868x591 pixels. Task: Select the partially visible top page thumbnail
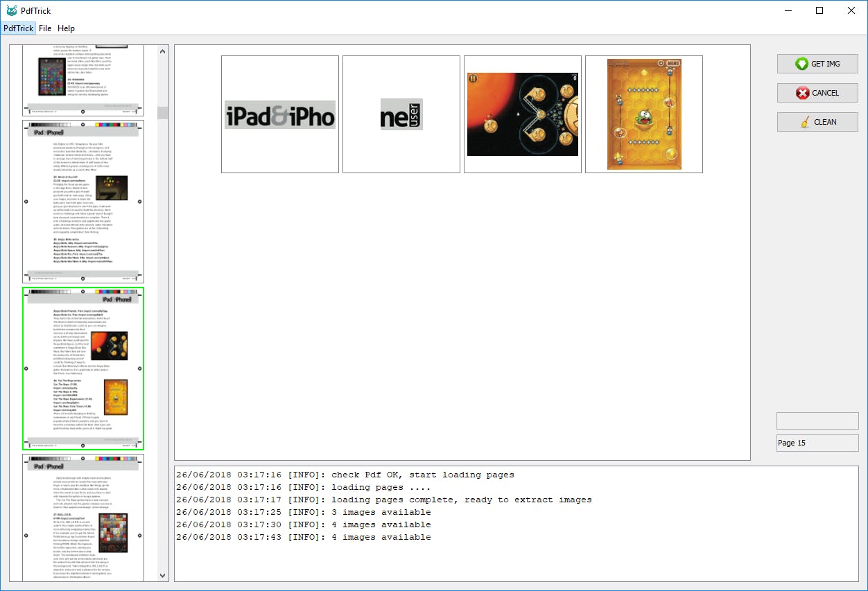83,80
